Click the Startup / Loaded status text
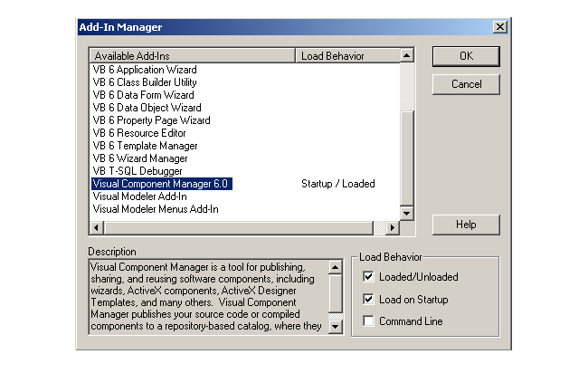 coord(338,184)
